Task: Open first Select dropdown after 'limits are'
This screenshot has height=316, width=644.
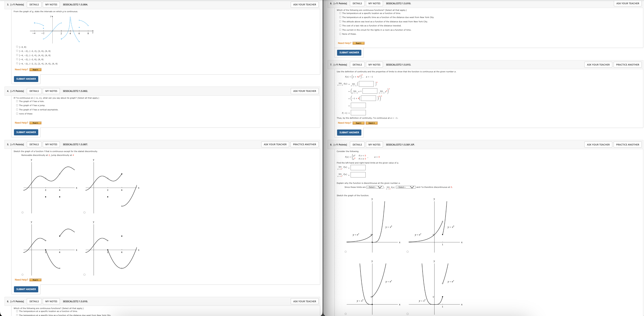Action: tap(374, 187)
